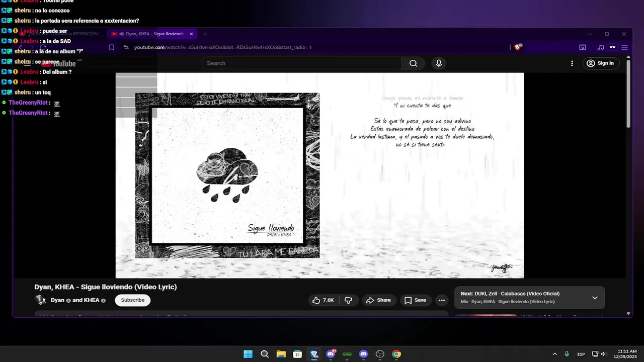Open Discord with the notification badge in taskbar
This screenshot has height=362, width=644.
click(331, 354)
